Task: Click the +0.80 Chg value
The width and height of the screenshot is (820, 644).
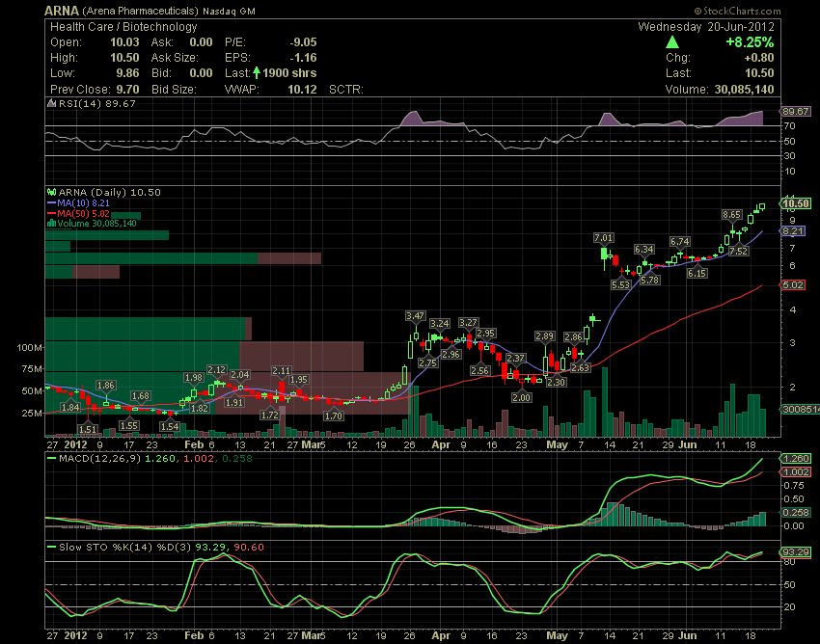Action: [757, 58]
